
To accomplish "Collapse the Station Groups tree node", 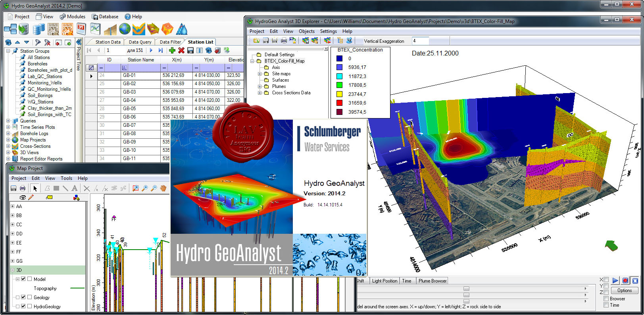I will pos(8,51).
